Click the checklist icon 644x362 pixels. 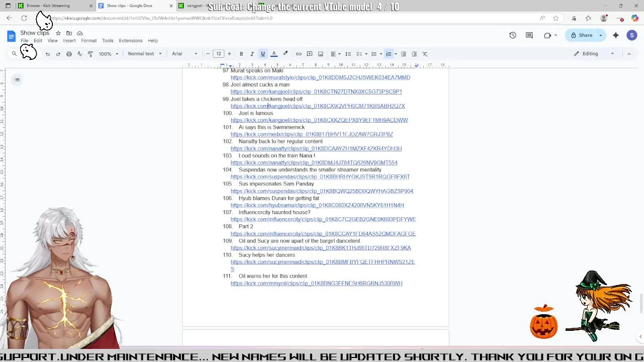[359, 54]
